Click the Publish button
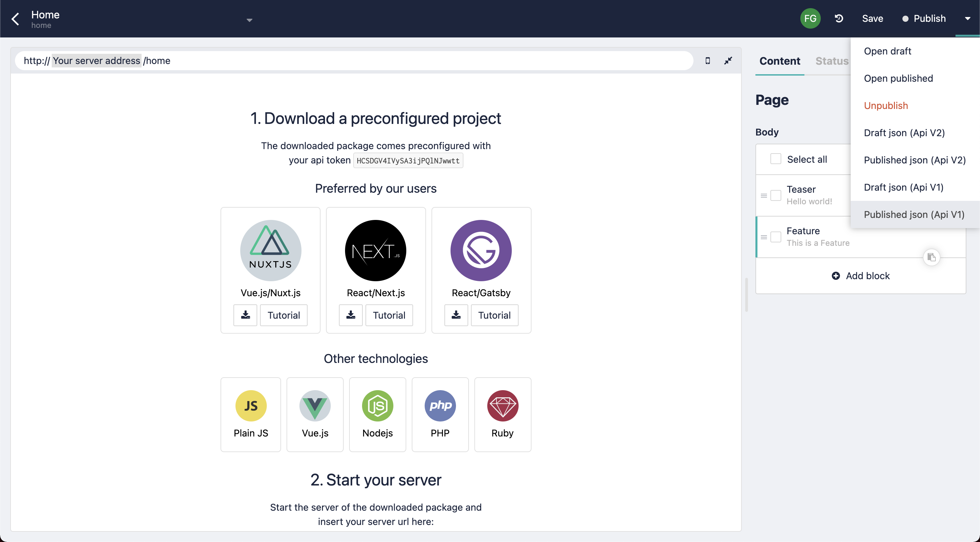Viewport: 980px width, 542px height. (924, 18)
